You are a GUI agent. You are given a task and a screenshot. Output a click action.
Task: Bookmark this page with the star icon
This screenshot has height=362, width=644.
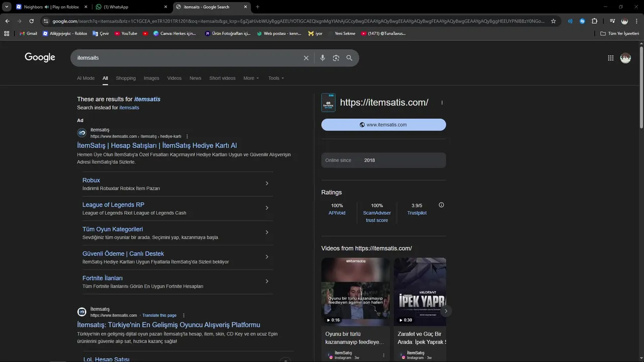tap(553, 21)
